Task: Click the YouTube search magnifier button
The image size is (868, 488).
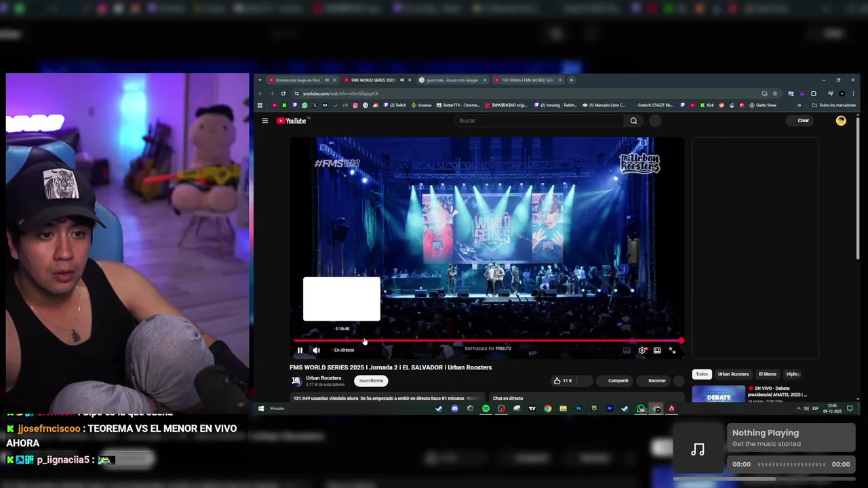Action: point(633,121)
